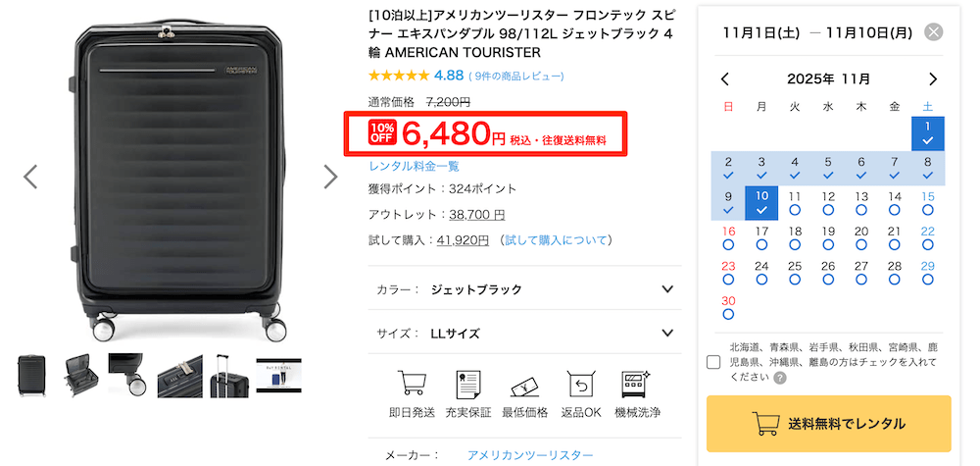Click the machine washing icon
This screenshot has width=980, height=466.
tap(636, 384)
